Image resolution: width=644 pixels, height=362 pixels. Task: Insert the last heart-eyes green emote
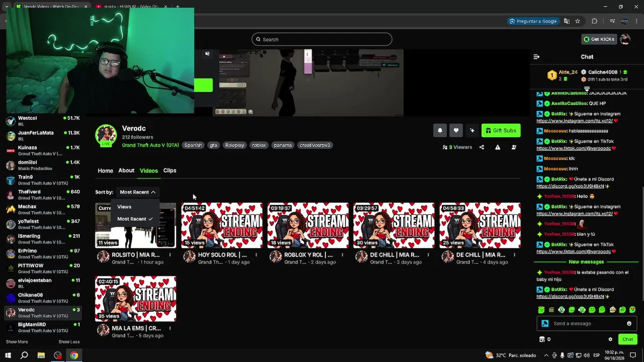[x=632, y=310]
